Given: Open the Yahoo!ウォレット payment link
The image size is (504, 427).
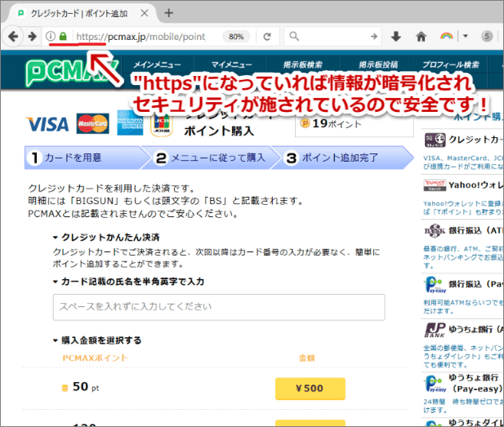Looking at the screenshot, I should pos(475,185).
